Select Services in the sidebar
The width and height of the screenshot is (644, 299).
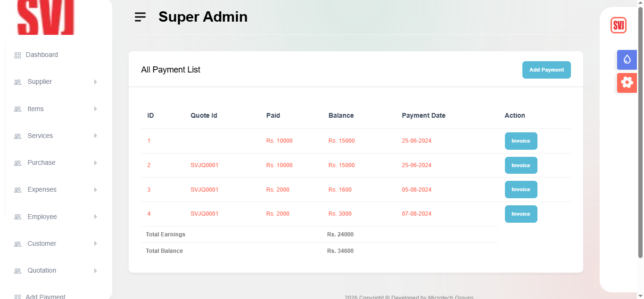point(40,136)
